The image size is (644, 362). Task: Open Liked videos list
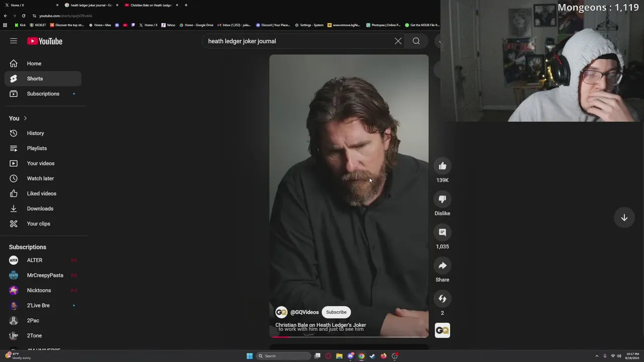(43, 194)
